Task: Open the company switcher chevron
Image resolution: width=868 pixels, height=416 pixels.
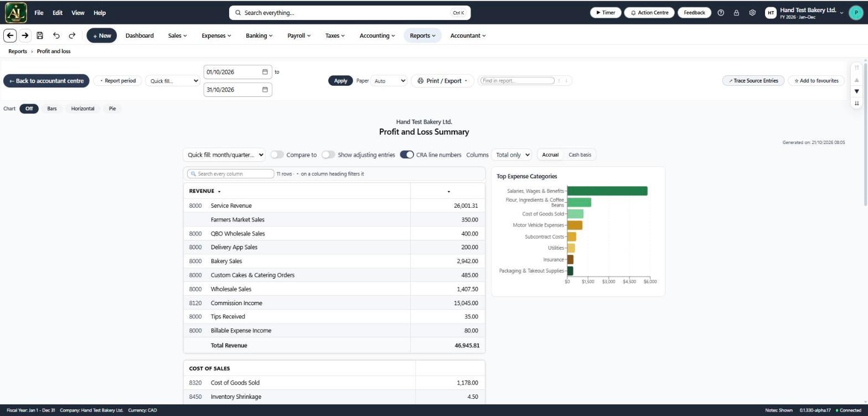Action: tap(842, 13)
